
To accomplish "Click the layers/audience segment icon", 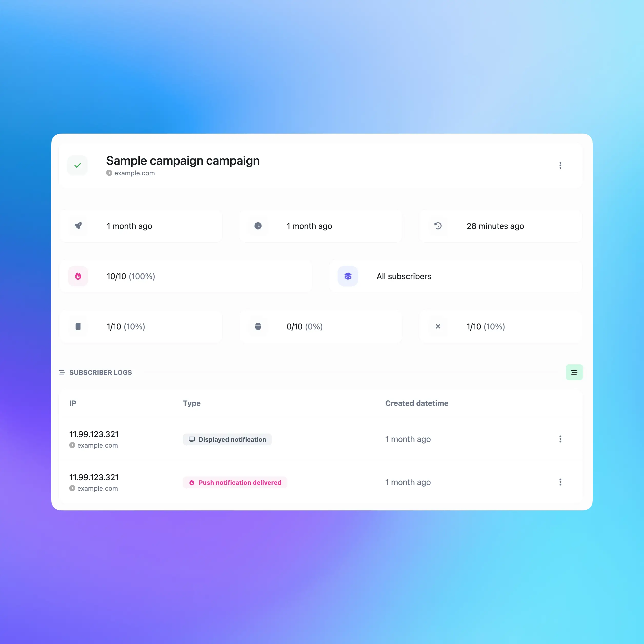I will (x=349, y=276).
